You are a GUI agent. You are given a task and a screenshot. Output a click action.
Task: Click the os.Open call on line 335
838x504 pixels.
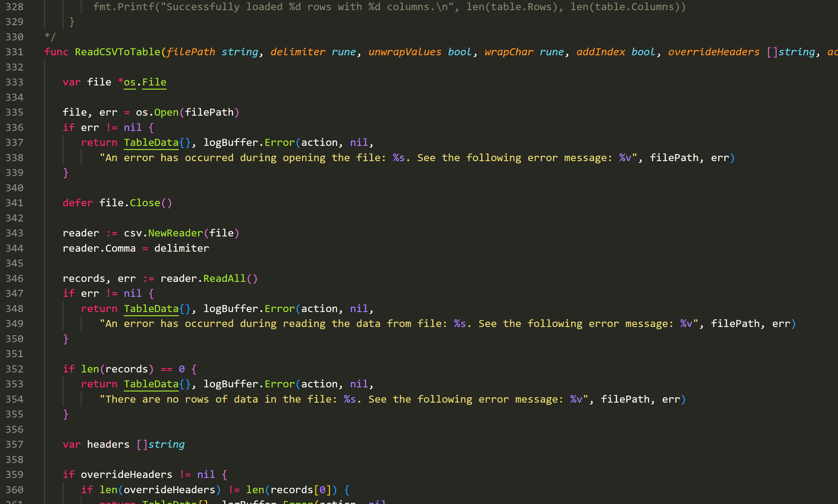point(157,112)
